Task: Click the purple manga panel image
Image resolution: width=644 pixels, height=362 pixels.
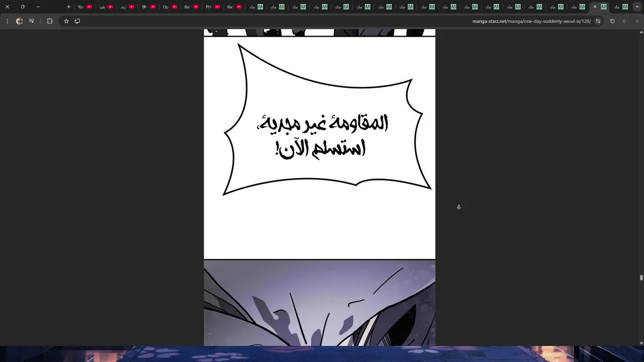Action: coord(319,303)
